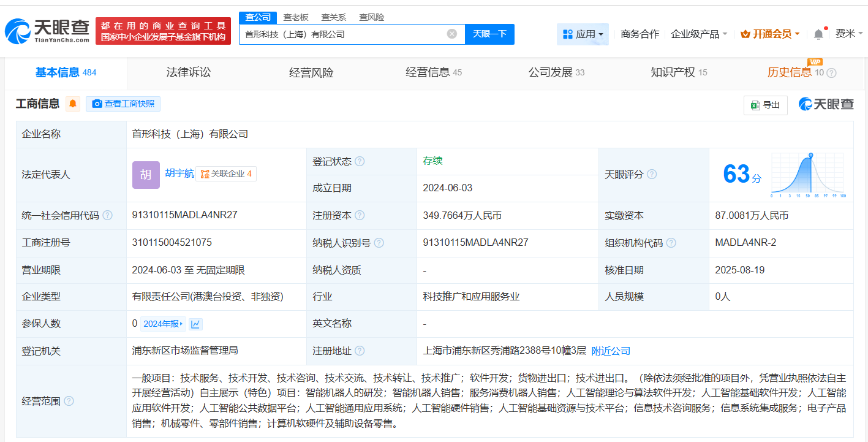Screen dimensions: 868x442
Task: Click registered capital 349.7664万人民币
Action: 462,216
